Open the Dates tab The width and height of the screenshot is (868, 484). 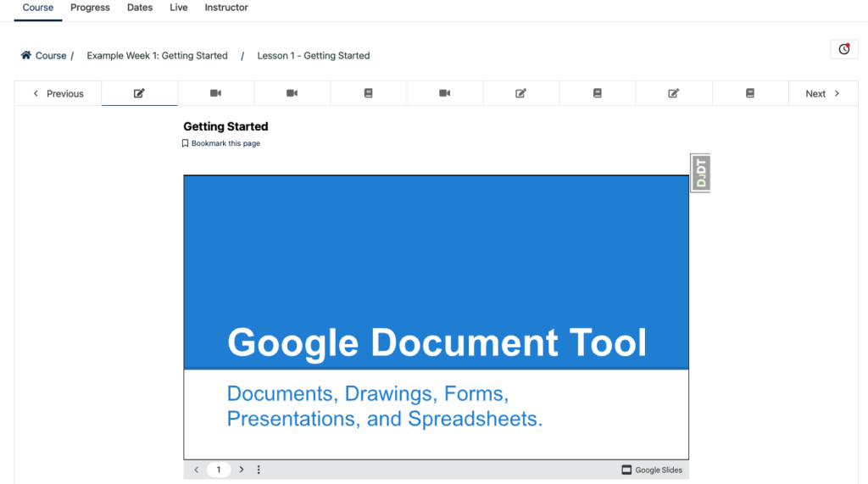click(140, 8)
